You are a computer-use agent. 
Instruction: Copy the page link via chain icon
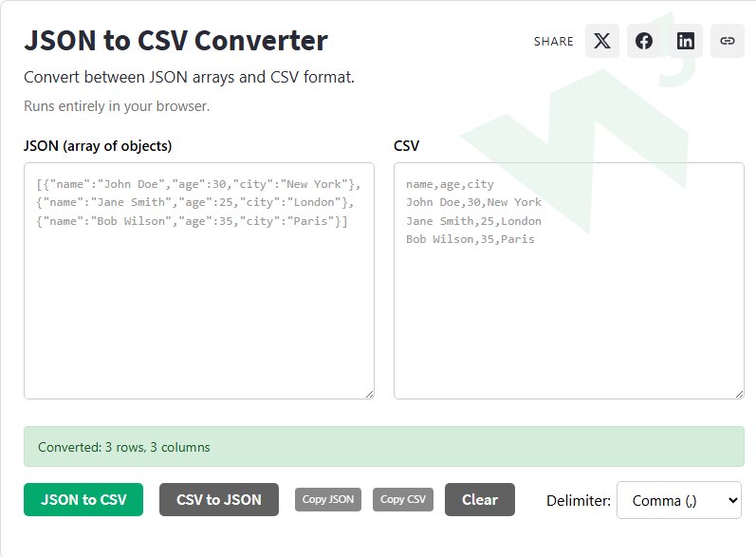pyautogui.click(x=728, y=41)
